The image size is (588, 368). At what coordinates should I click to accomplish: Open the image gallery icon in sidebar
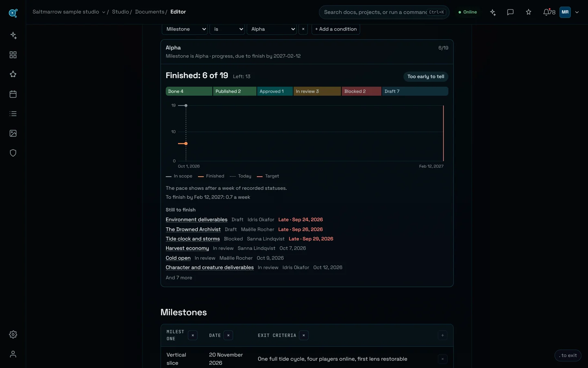[x=13, y=133]
